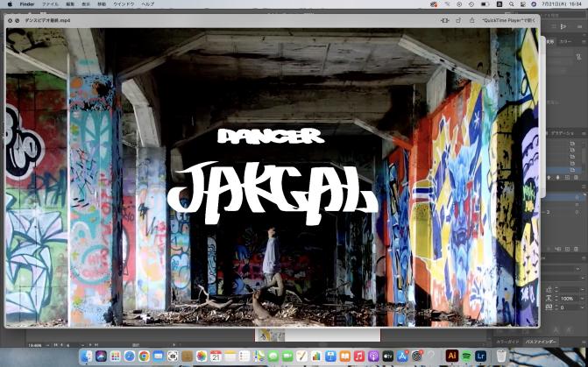Open Adobe Illustrator from the Dock

[452, 356]
